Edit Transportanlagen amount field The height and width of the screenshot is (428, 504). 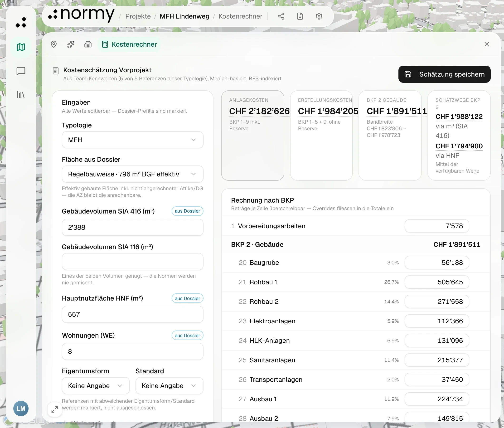tap(436, 379)
